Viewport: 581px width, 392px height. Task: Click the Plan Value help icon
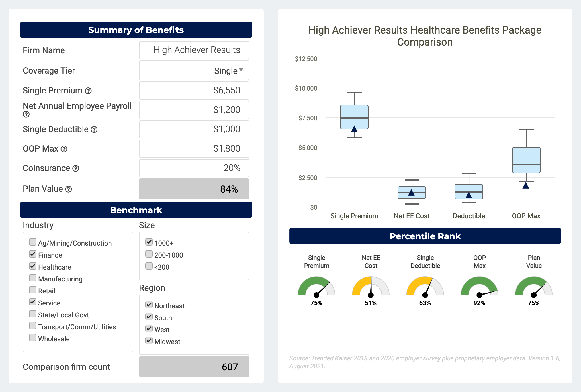[x=69, y=189]
